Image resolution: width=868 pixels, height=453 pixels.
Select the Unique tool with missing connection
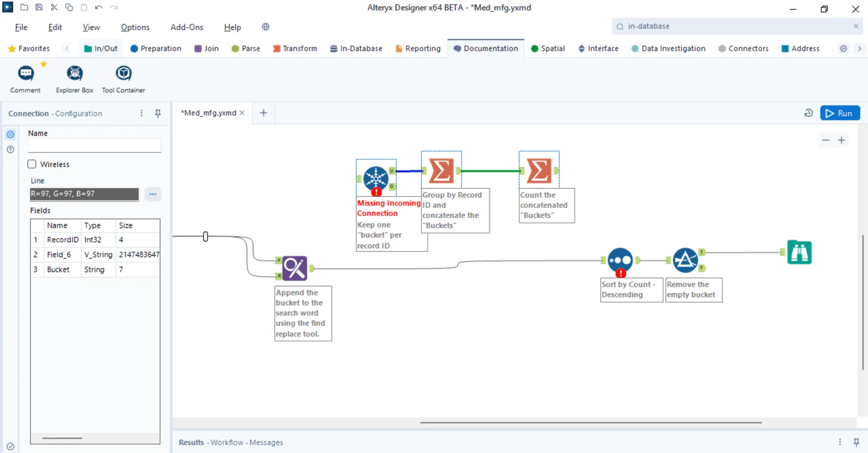pyautogui.click(x=376, y=178)
